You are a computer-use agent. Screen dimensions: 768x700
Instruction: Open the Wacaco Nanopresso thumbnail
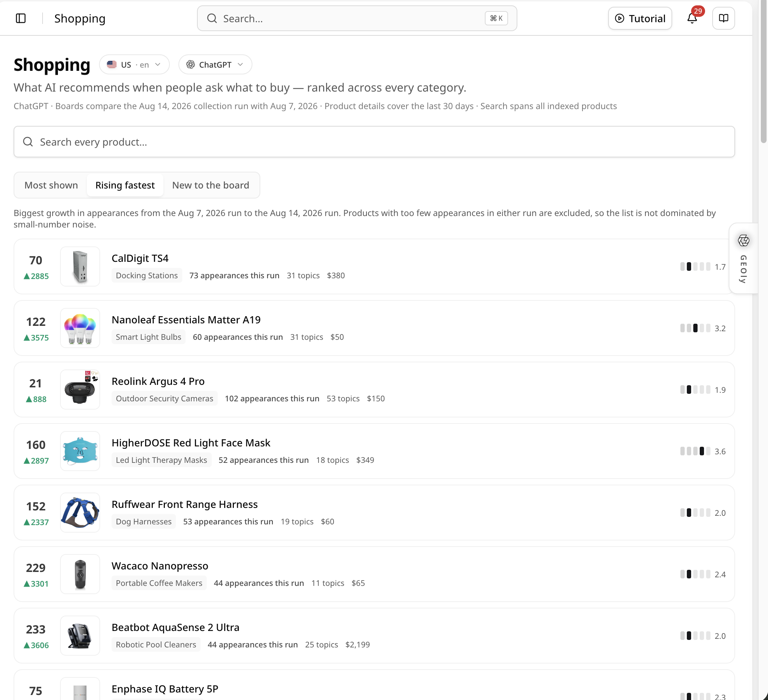(80, 574)
